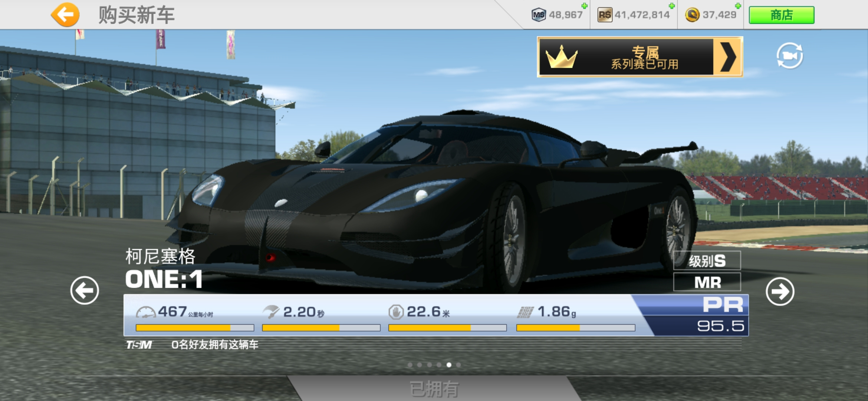Viewport: 868px width, 401px height.
Task: Select the 柯尼塞格 manufacturer name
Action: (x=160, y=256)
